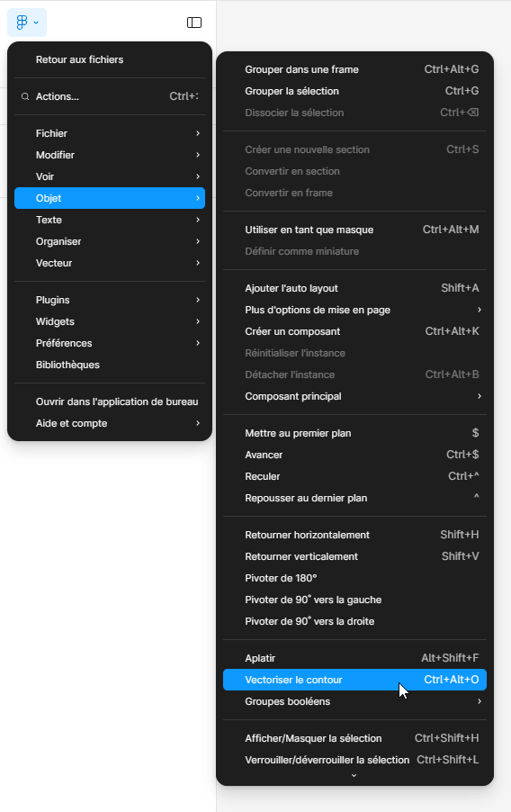Expand the Texte submenu
Viewport: 511px width, 812px height.
[110, 220]
